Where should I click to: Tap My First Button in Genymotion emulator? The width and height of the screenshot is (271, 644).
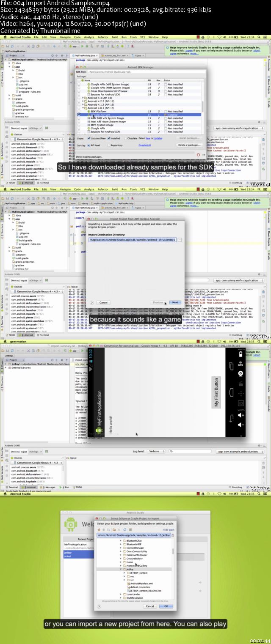(217, 392)
